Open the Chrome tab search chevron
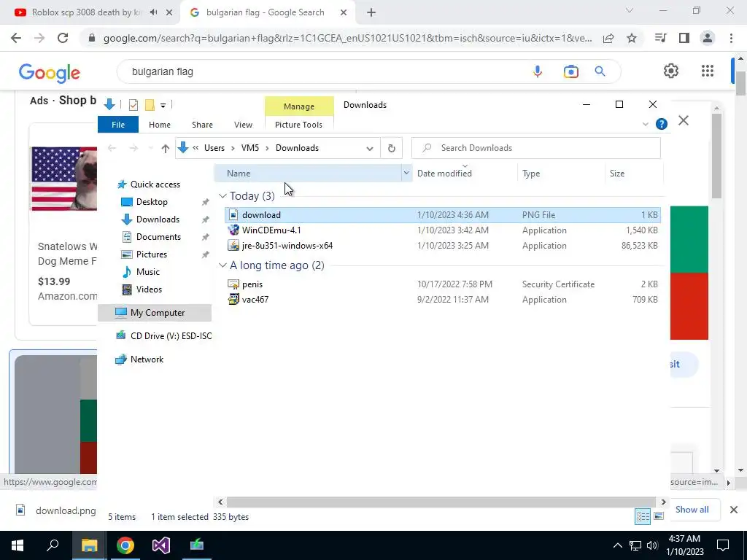The width and height of the screenshot is (747, 560). (630, 10)
